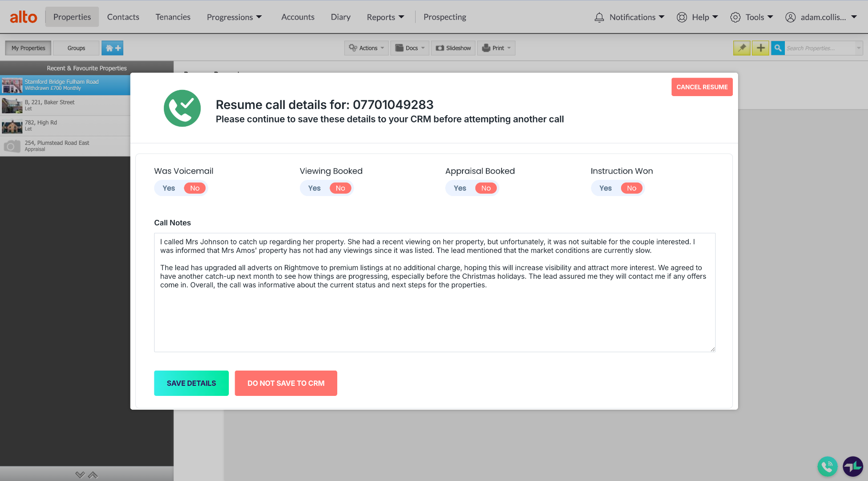
Task: Open Stamford Bridge property thumbnail
Action: pyautogui.click(x=12, y=85)
